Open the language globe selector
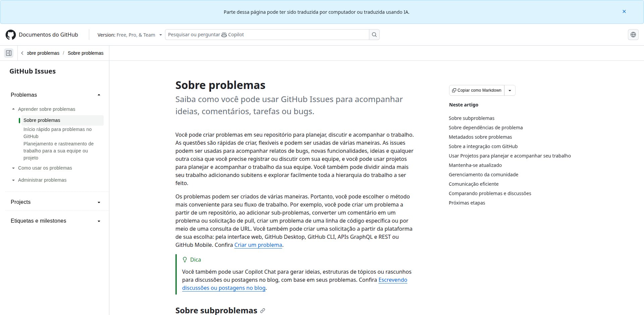This screenshot has width=644, height=315. pos(633,35)
